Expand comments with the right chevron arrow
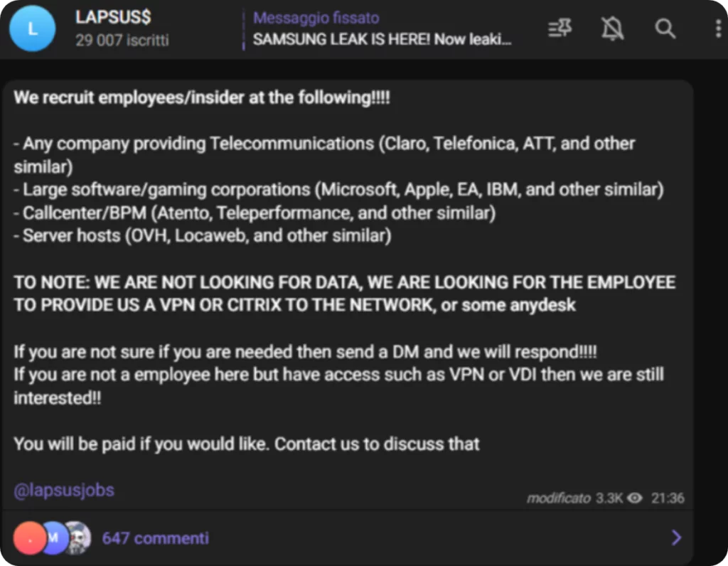The height and width of the screenshot is (566, 728). (676, 538)
